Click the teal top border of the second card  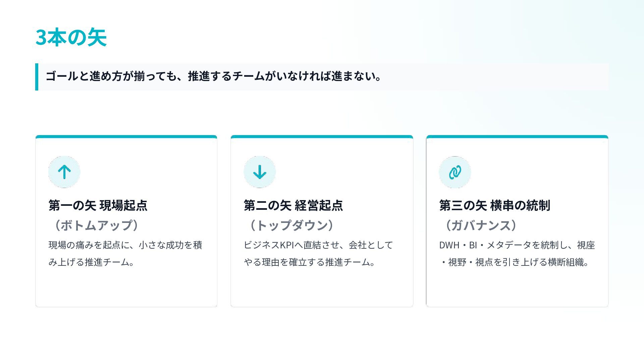322,137
